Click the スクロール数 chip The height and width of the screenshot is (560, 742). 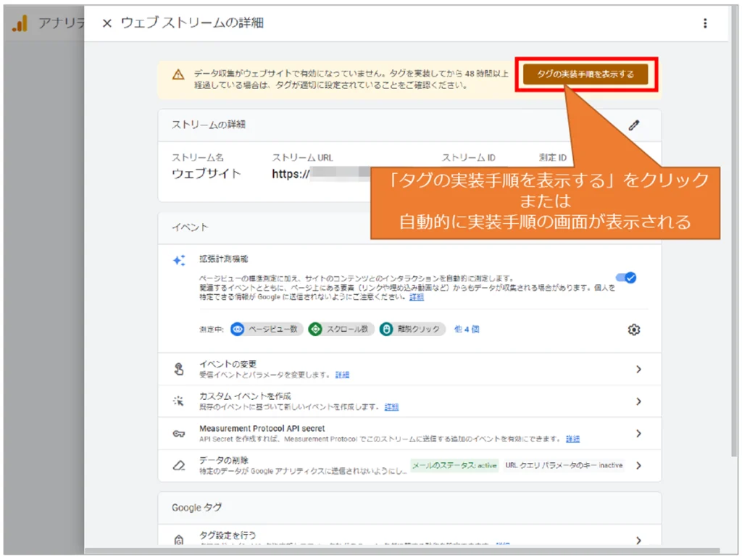click(340, 329)
